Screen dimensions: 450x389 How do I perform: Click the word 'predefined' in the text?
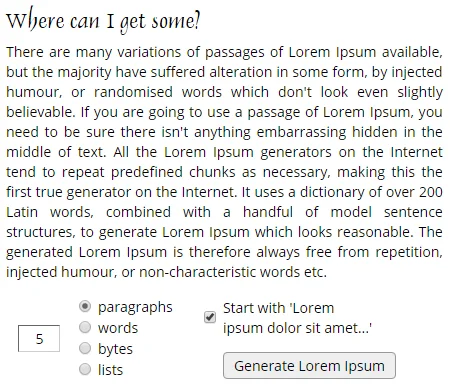click(x=147, y=172)
